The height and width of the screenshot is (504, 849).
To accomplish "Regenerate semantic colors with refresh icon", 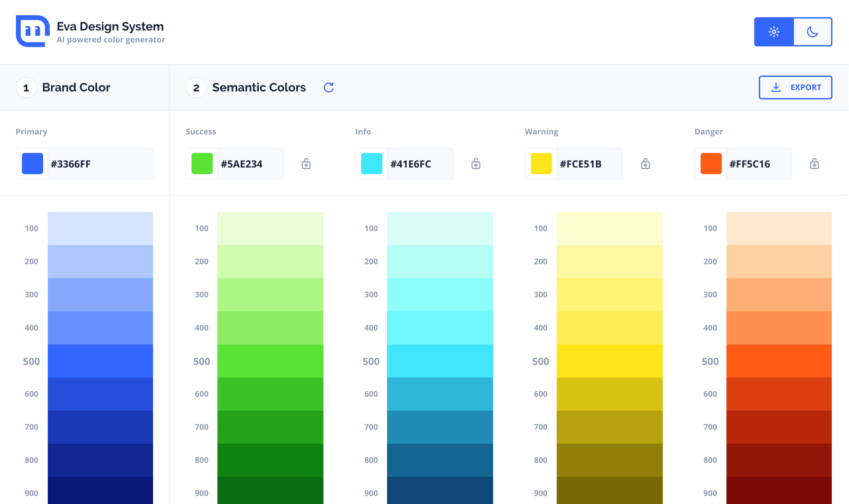I will pyautogui.click(x=328, y=88).
